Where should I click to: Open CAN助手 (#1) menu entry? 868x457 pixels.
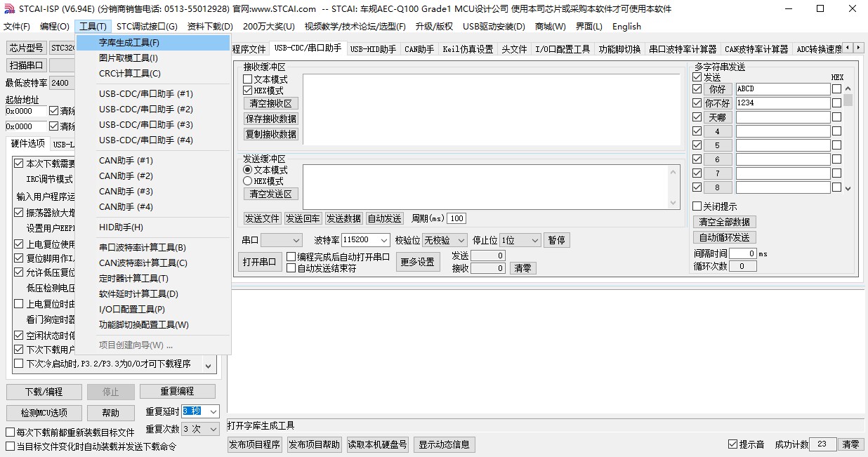click(x=154, y=161)
